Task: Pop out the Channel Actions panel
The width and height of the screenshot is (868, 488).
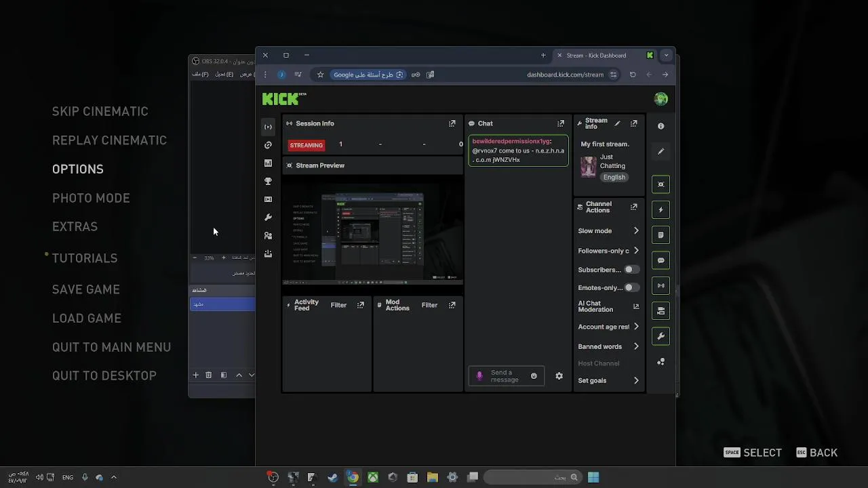Action: click(634, 207)
